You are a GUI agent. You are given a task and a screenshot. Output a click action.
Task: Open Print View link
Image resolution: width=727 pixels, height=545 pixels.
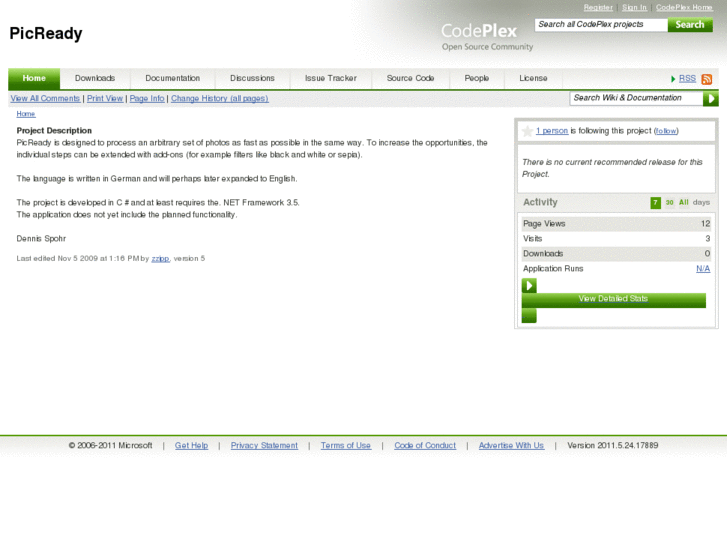tap(105, 99)
